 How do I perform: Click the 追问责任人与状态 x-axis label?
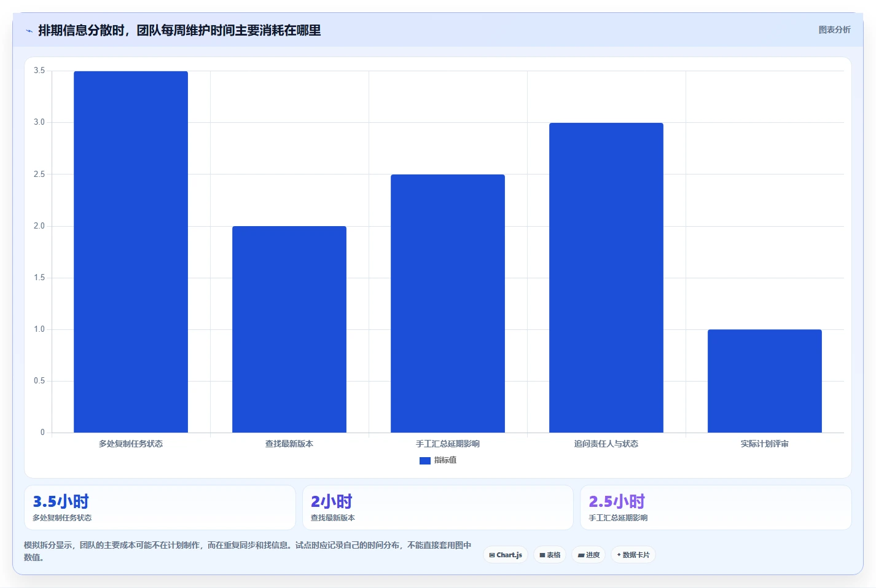(606, 444)
